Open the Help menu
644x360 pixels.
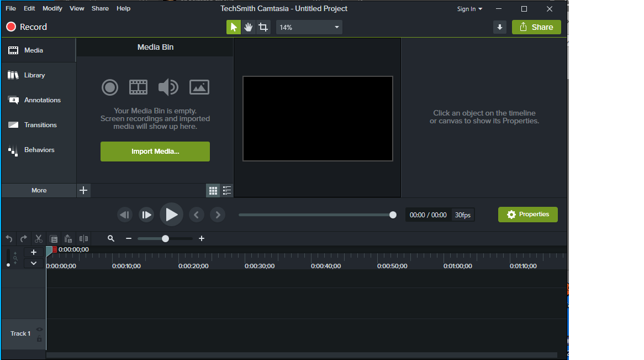pyautogui.click(x=123, y=8)
